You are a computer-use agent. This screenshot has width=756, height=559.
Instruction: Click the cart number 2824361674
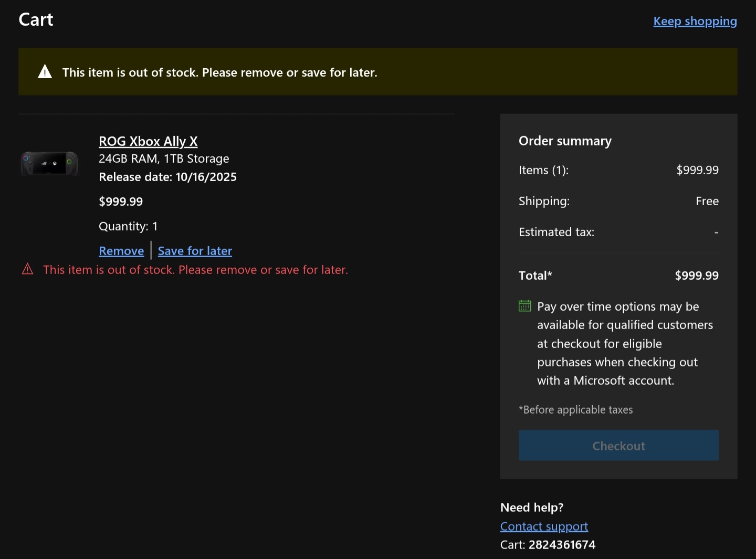562,545
